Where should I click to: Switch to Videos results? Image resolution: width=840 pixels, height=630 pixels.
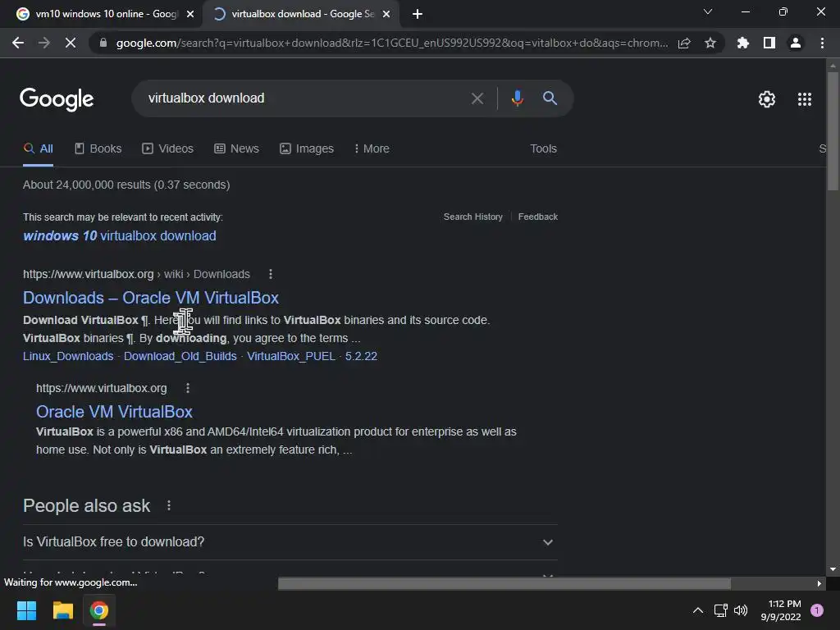pos(167,149)
